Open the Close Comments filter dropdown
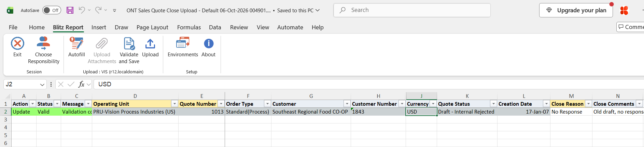This screenshot has width=644, height=147. coord(640,104)
